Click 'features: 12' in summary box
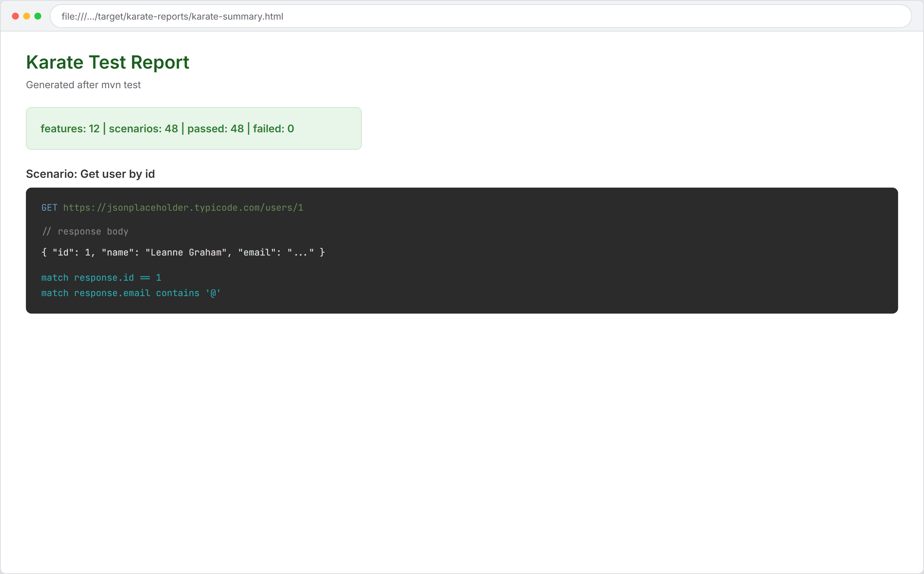 70,129
